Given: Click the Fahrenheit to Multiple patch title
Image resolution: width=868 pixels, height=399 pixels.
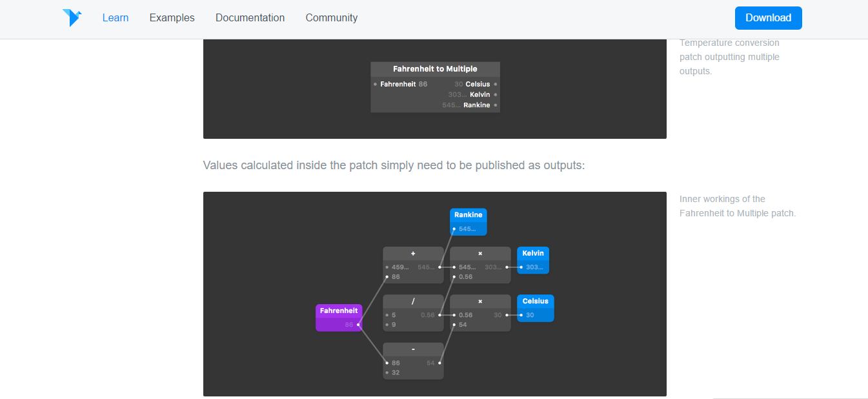Looking at the screenshot, I should 435,69.
